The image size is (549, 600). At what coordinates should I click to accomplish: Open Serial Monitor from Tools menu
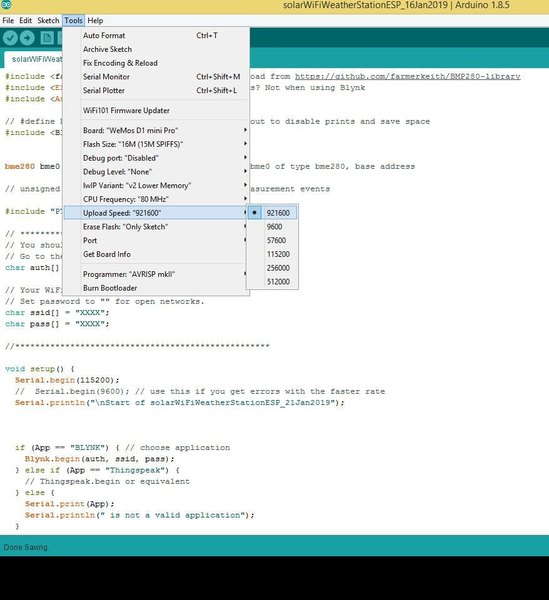click(156, 77)
